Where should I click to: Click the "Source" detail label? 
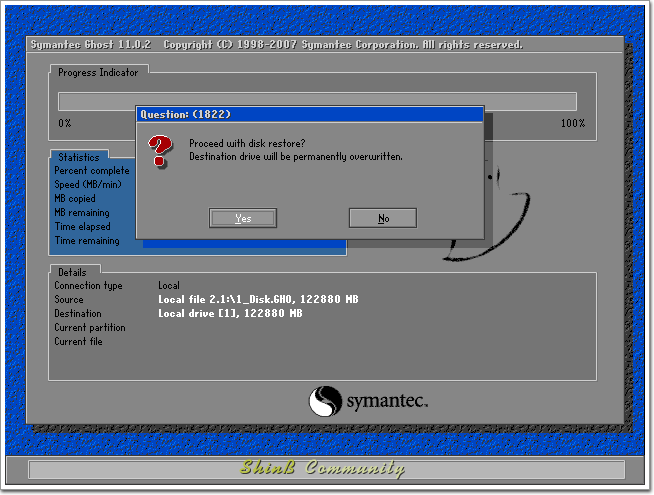(69, 299)
